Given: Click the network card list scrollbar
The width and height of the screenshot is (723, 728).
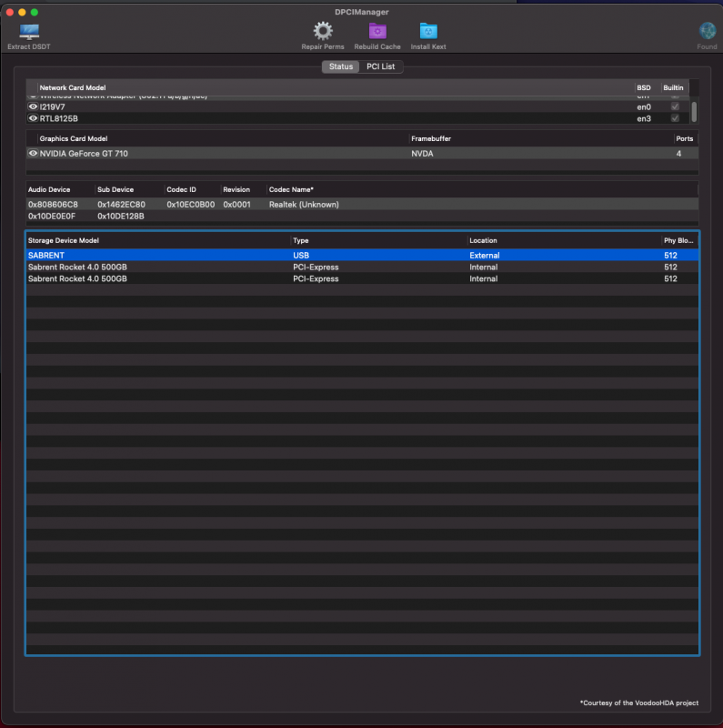Looking at the screenshot, I should click(694, 110).
